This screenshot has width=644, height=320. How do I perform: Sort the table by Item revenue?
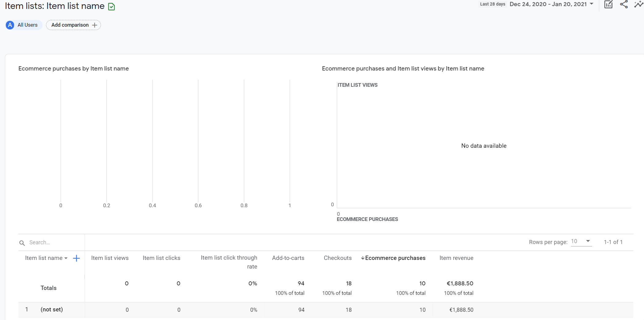coord(456,258)
